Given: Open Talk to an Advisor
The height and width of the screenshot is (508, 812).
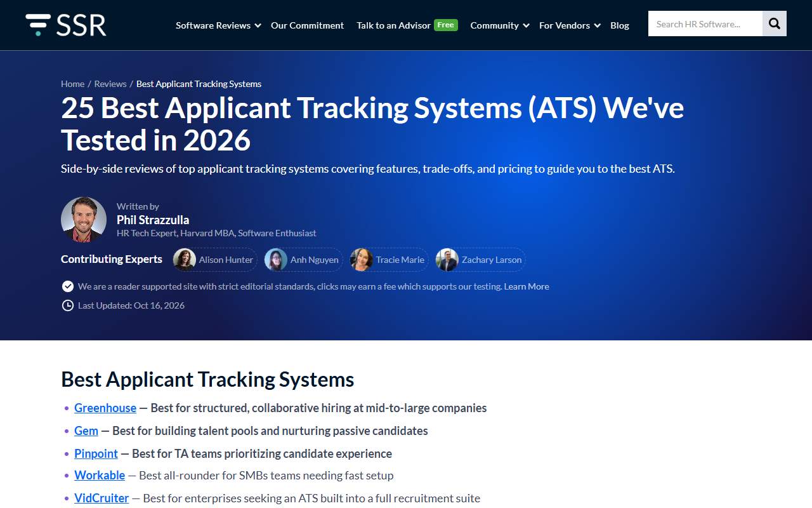Looking at the screenshot, I should tap(393, 25).
